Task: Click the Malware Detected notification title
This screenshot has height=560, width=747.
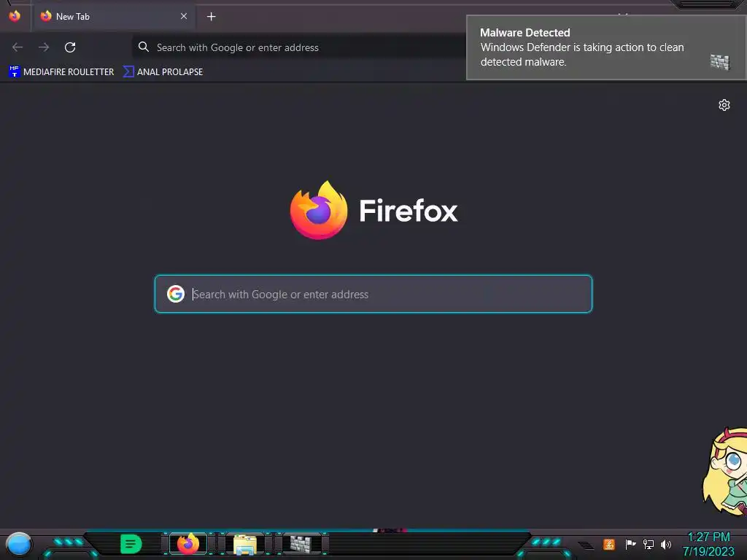Action: 525,32
